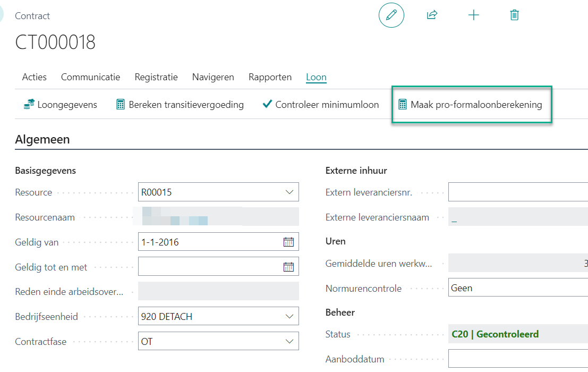
Task: Open the Acties menu
Action: coord(35,77)
